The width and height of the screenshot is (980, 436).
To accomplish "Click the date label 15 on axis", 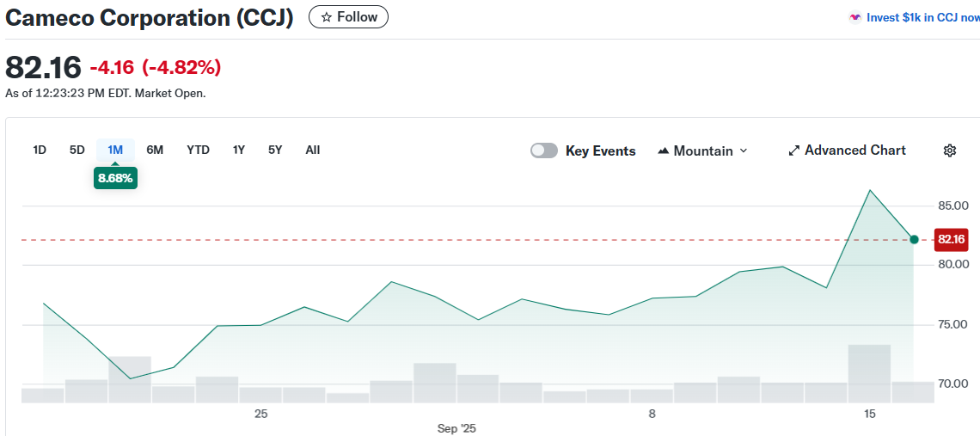I will pos(869,414).
